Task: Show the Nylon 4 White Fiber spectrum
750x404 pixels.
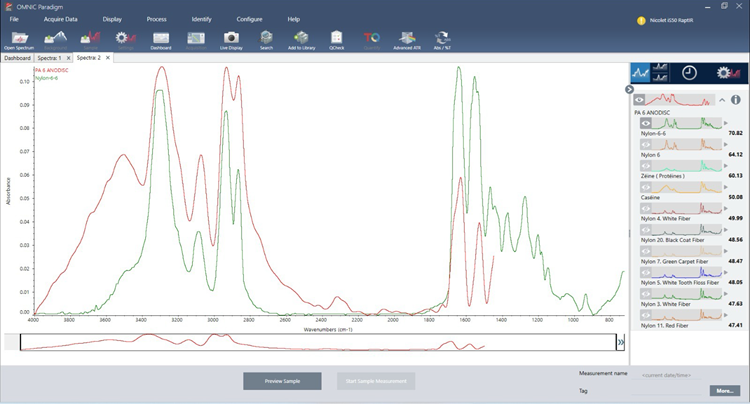Action: tap(646, 208)
